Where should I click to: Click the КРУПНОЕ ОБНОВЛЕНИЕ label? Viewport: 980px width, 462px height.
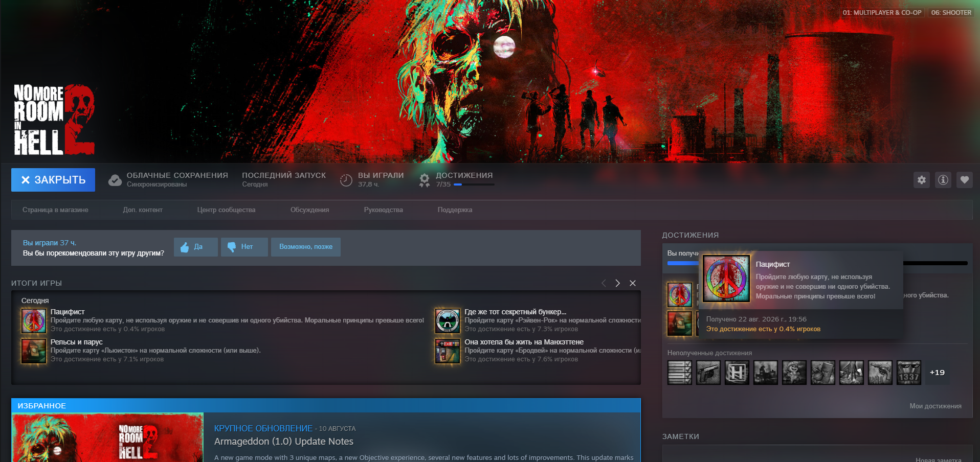[x=263, y=428]
